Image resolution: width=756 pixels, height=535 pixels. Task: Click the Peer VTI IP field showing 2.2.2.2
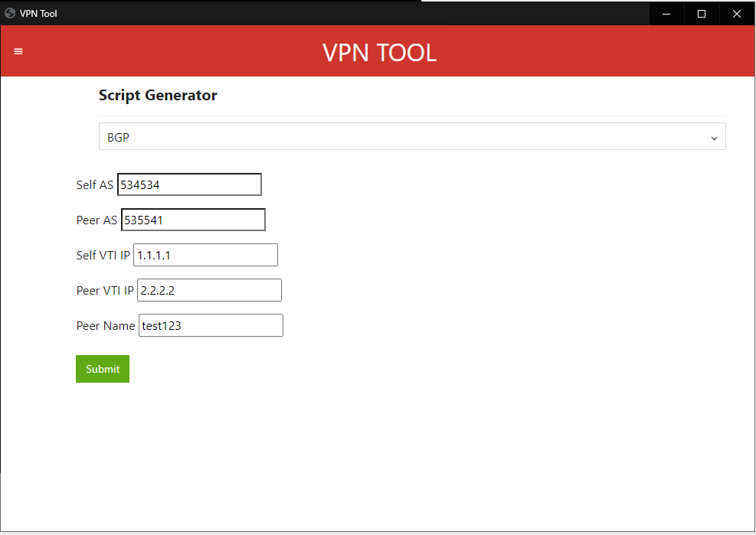(209, 290)
